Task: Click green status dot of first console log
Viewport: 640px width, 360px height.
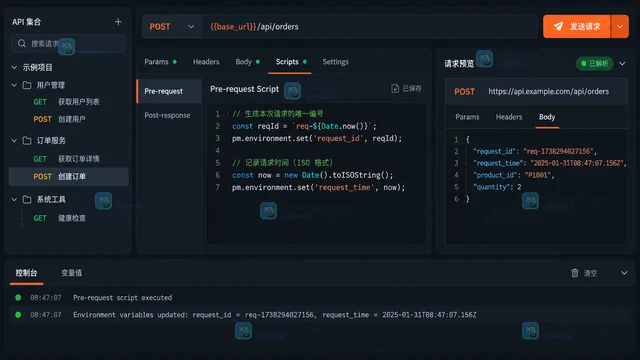Action: pyautogui.click(x=18, y=297)
